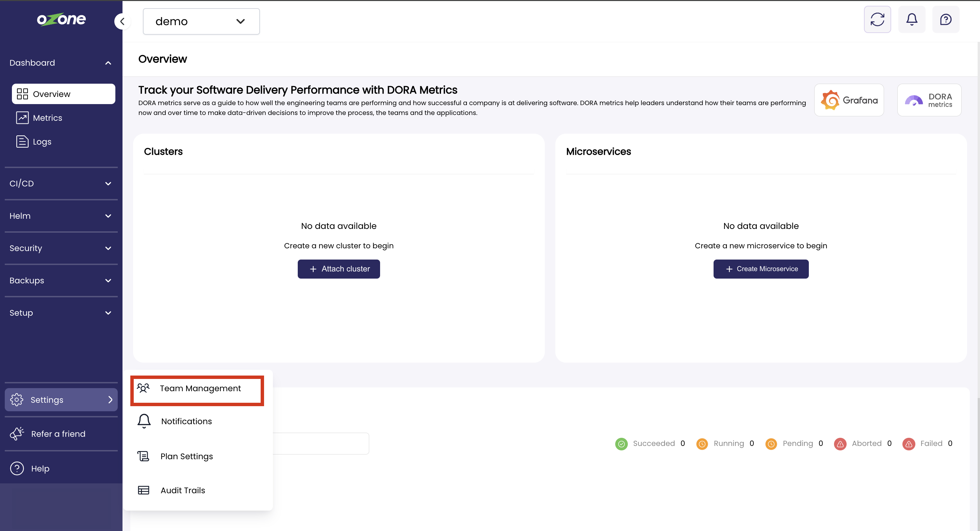The width and height of the screenshot is (980, 531).
Task: Click the refresh icon in top bar
Action: click(x=877, y=19)
